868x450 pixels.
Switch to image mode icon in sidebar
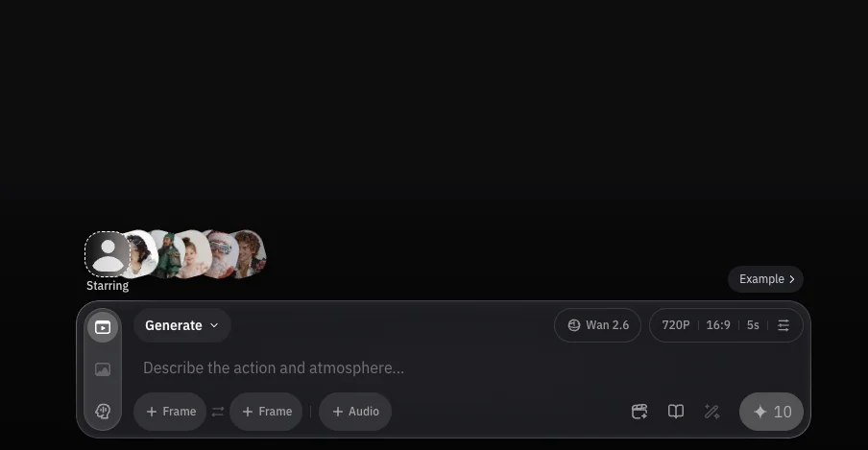(103, 369)
